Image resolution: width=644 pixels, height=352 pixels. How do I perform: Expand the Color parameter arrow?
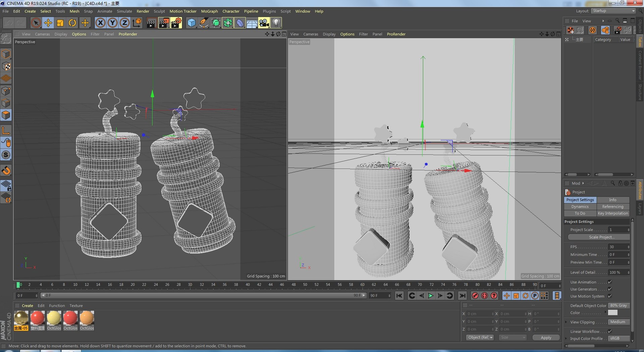[x=605, y=312]
